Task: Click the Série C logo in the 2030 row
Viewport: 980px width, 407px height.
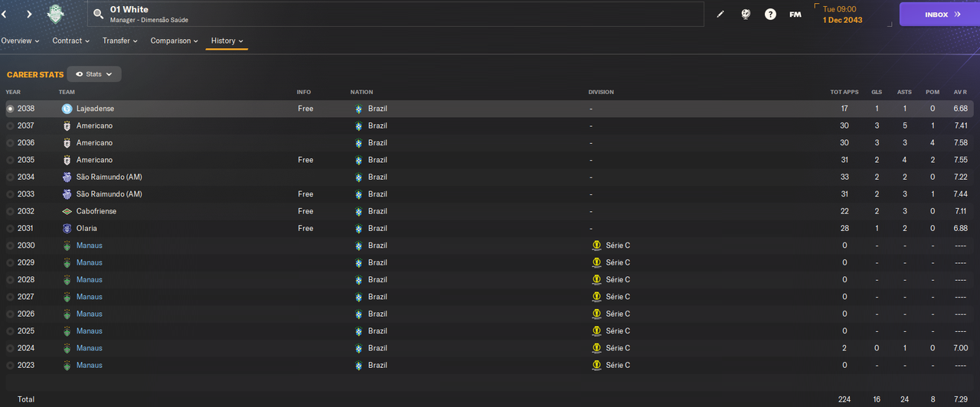Action: pos(596,246)
